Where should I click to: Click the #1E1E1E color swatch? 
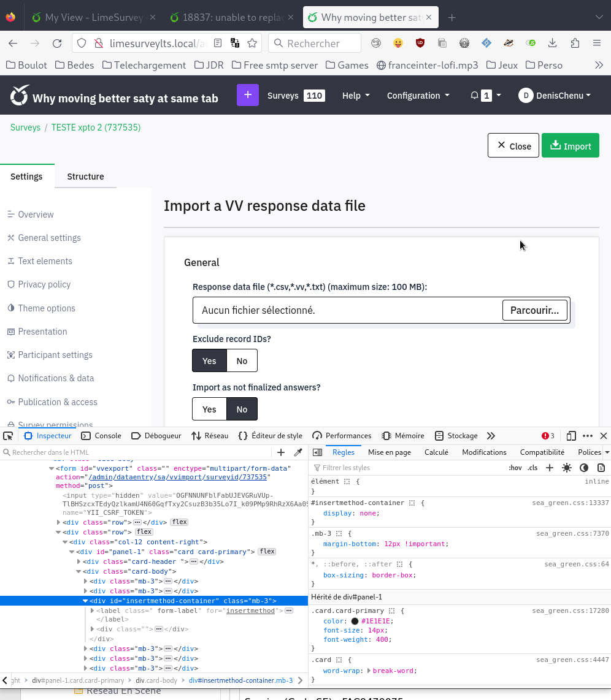355,621
